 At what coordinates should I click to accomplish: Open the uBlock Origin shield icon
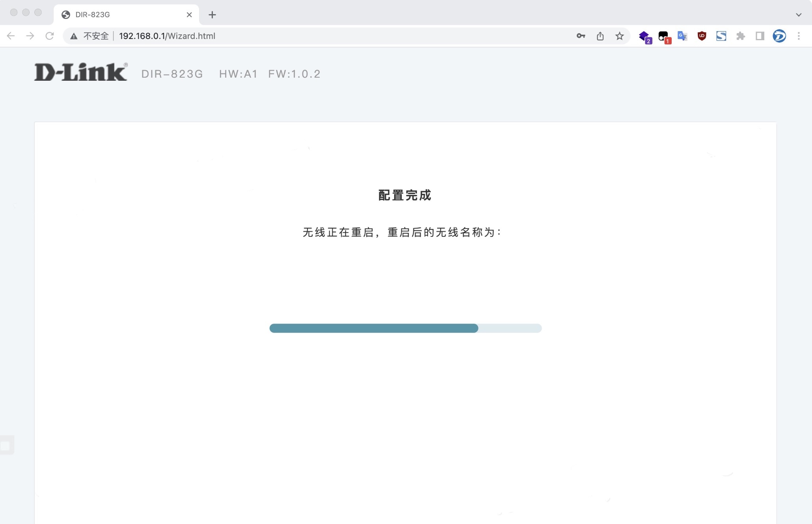pos(702,36)
